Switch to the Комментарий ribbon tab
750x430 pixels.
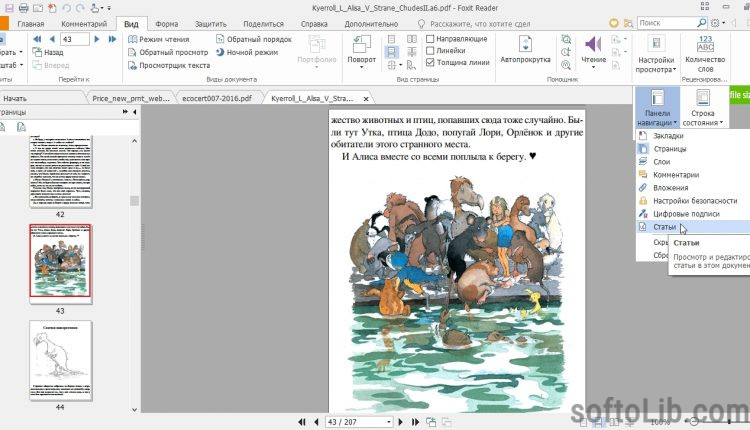84,23
